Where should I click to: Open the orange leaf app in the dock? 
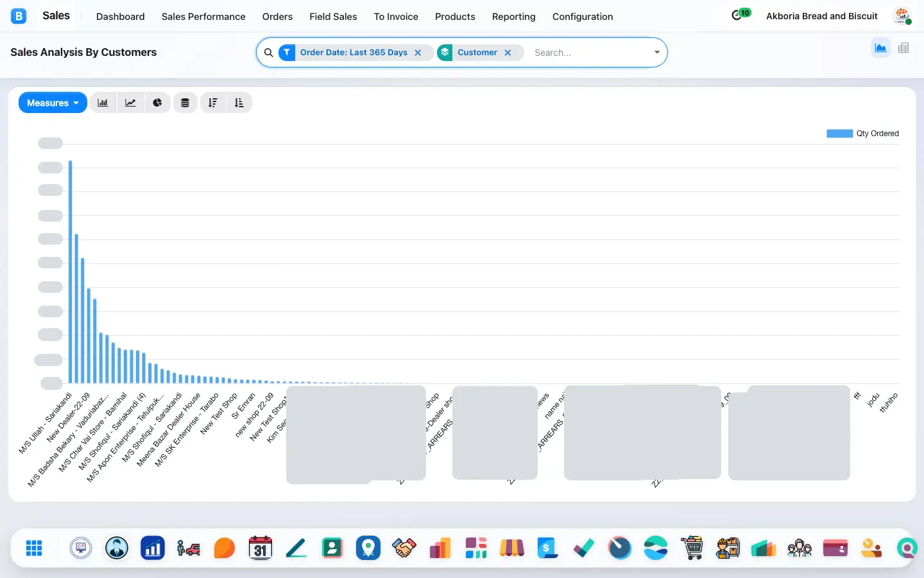click(225, 548)
